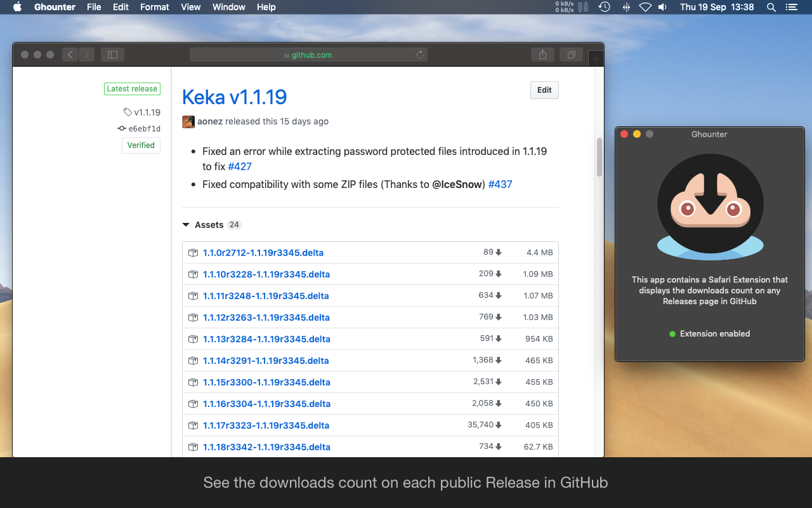Download 1.1.10r3228-1.1.19r3345.delta
This screenshot has width=812, height=508.
266,274
